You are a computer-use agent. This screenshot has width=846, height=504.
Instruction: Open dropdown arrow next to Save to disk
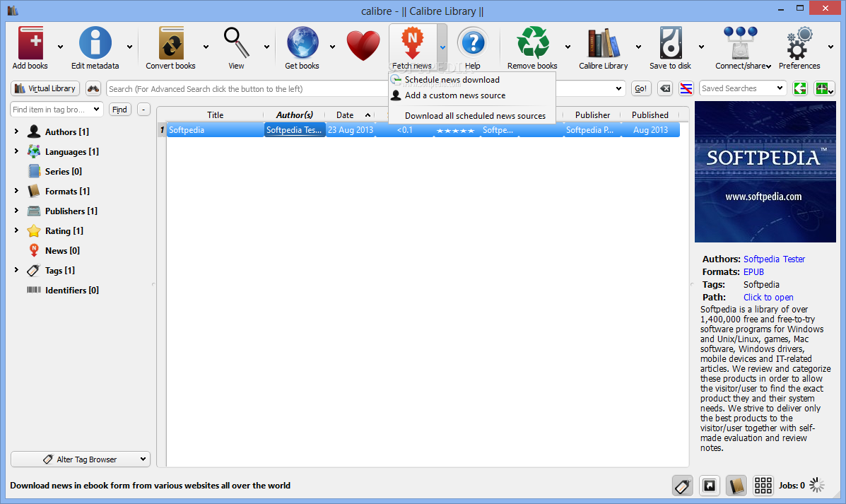pos(701,47)
